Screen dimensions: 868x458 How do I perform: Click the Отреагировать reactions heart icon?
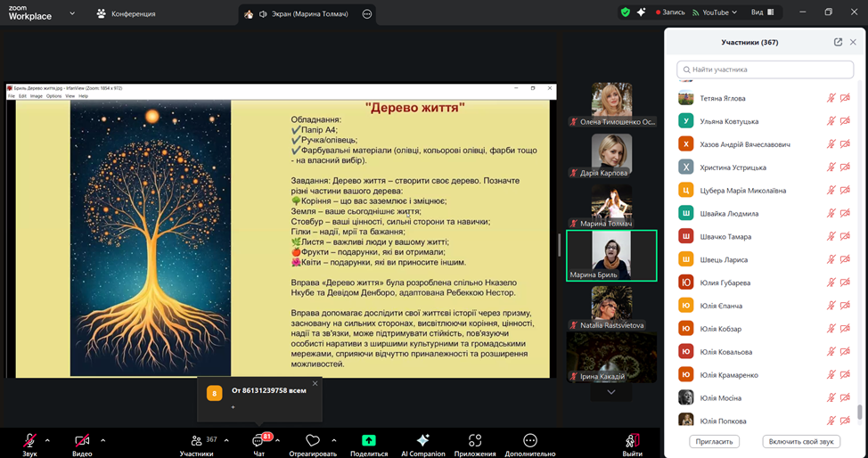pos(312,440)
